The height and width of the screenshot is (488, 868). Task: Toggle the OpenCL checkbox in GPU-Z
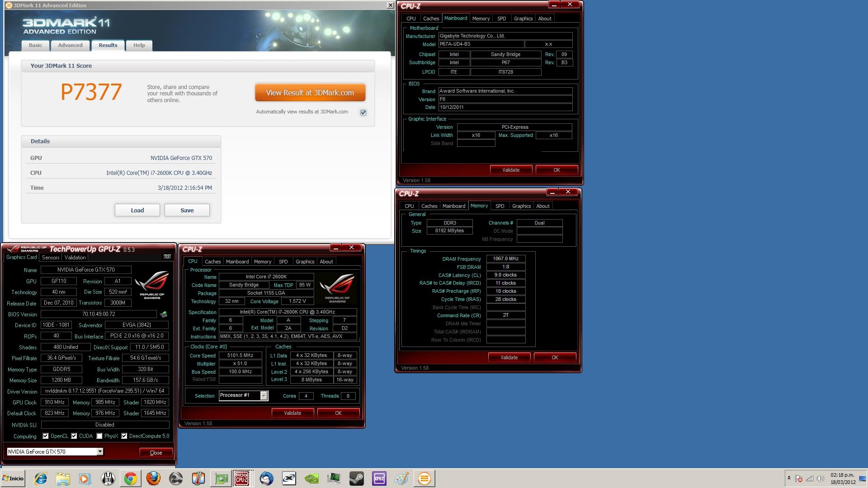(45, 436)
